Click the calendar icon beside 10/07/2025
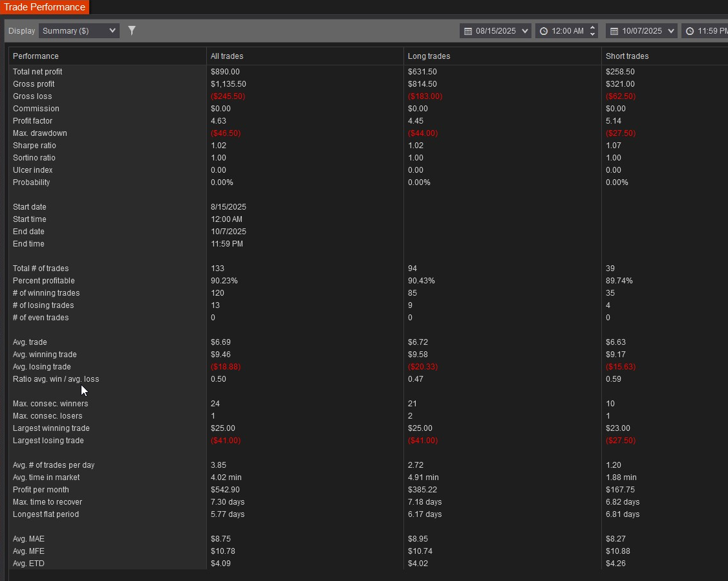This screenshot has height=581, width=728. pyautogui.click(x=614, y=31)
